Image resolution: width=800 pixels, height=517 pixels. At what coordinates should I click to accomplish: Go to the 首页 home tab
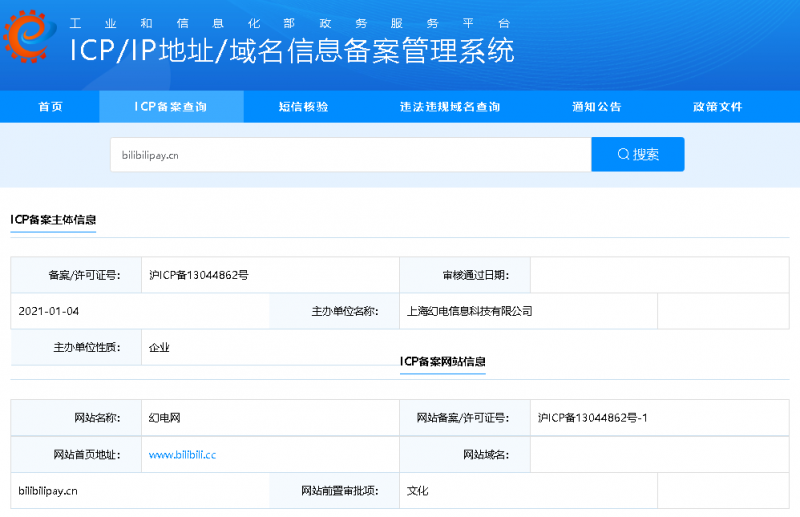(50, 107)
